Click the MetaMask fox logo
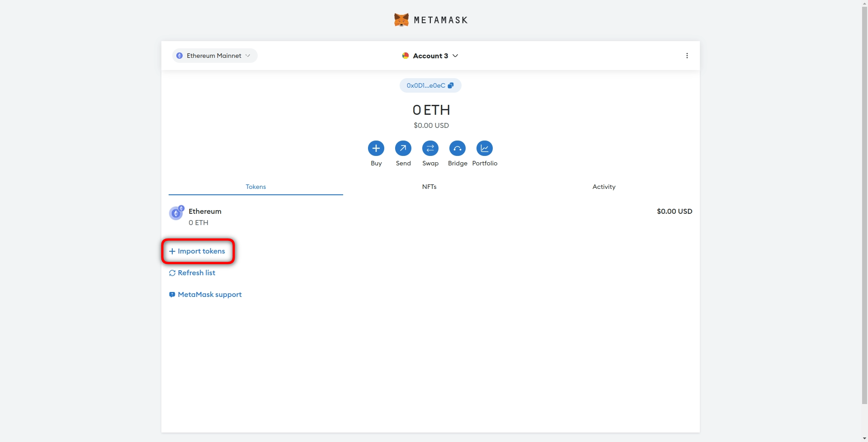868x442 pixels. [401, 20]
